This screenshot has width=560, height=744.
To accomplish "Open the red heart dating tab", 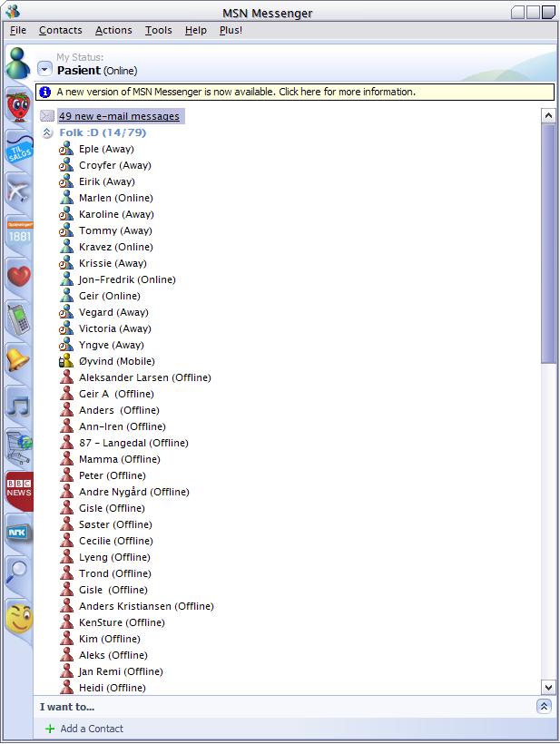I will tap(19, 276).
